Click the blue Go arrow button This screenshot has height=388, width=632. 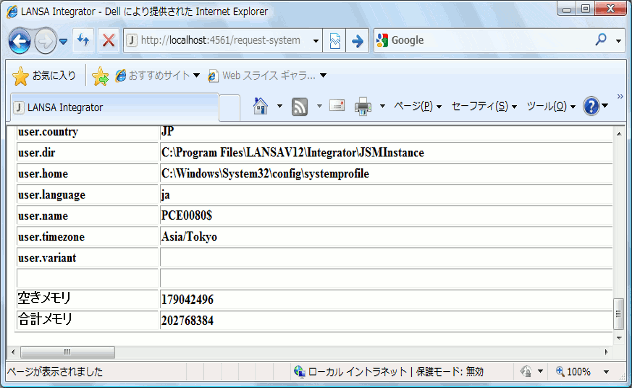(357, 41)
